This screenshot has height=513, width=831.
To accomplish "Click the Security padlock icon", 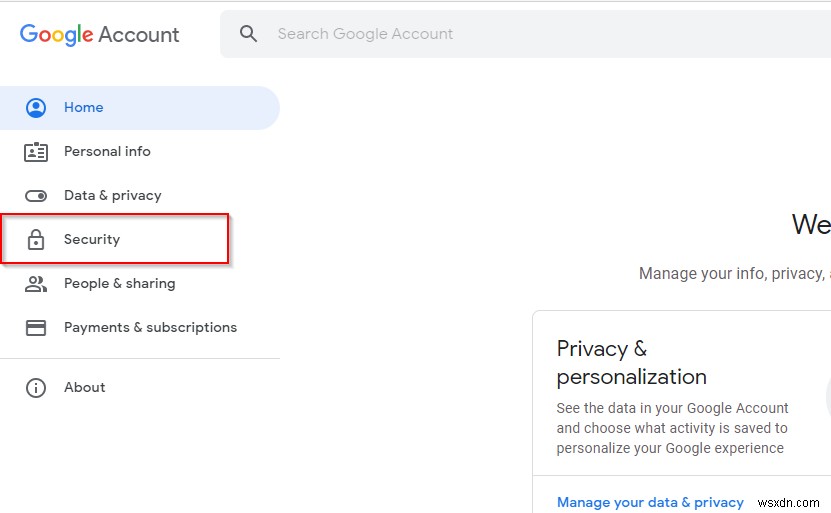I will (x=36, y=240).
